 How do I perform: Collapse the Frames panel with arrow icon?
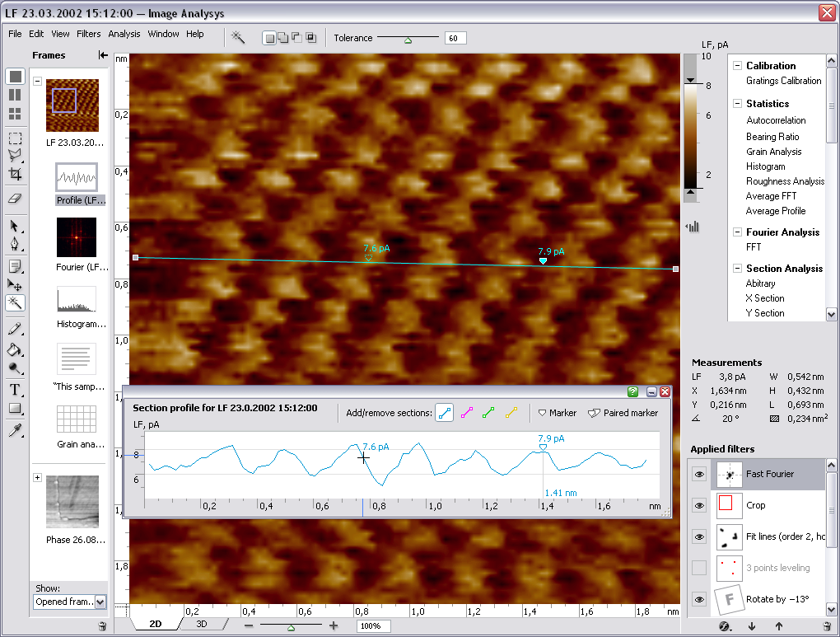(x=103, y=55)
